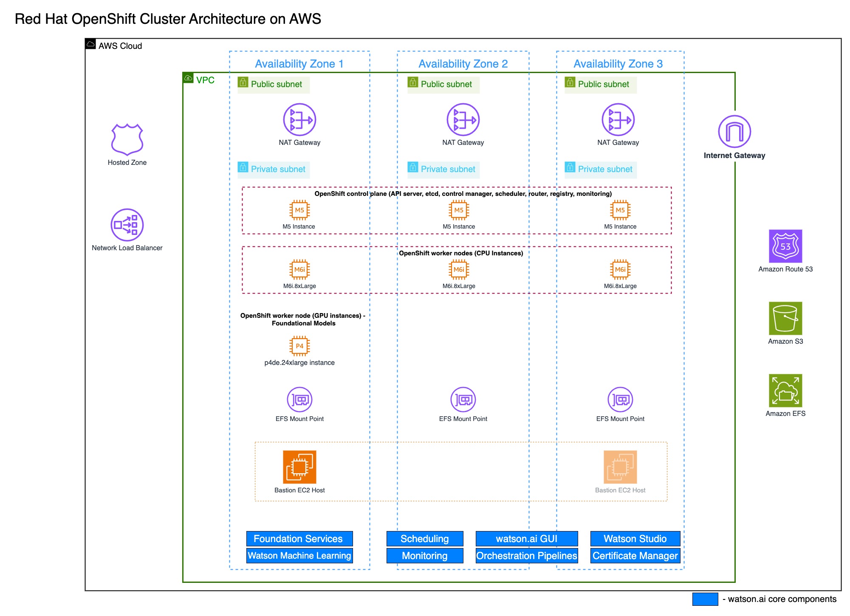Click the watson.ai GUI box
The height and width of the screenshot is (616, 850).
tap(527, 539)
